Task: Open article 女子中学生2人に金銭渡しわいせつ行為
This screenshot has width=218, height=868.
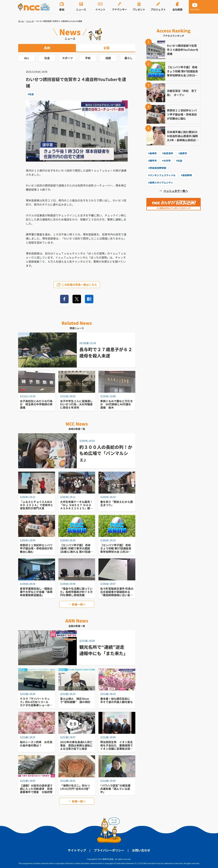Action: [x=77, y=391]
